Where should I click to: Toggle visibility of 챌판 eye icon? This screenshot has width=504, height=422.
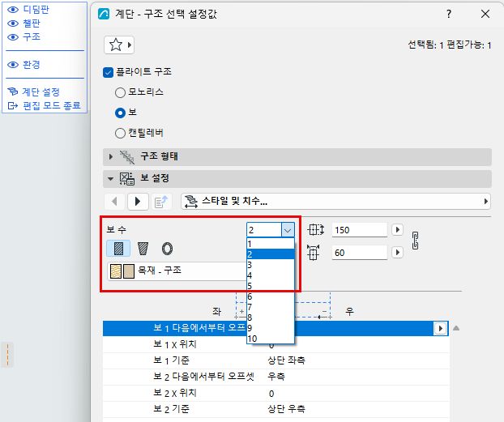[x=13, y=23]
